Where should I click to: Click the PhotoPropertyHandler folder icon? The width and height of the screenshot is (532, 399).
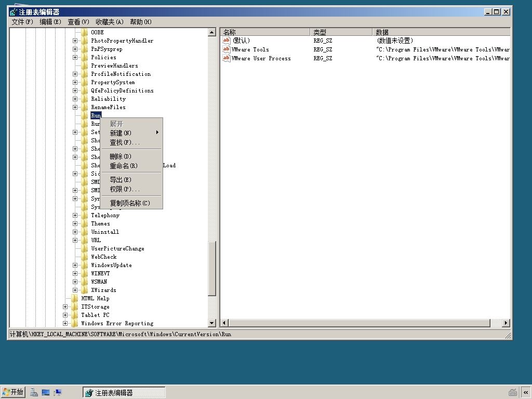click(85, 41)
